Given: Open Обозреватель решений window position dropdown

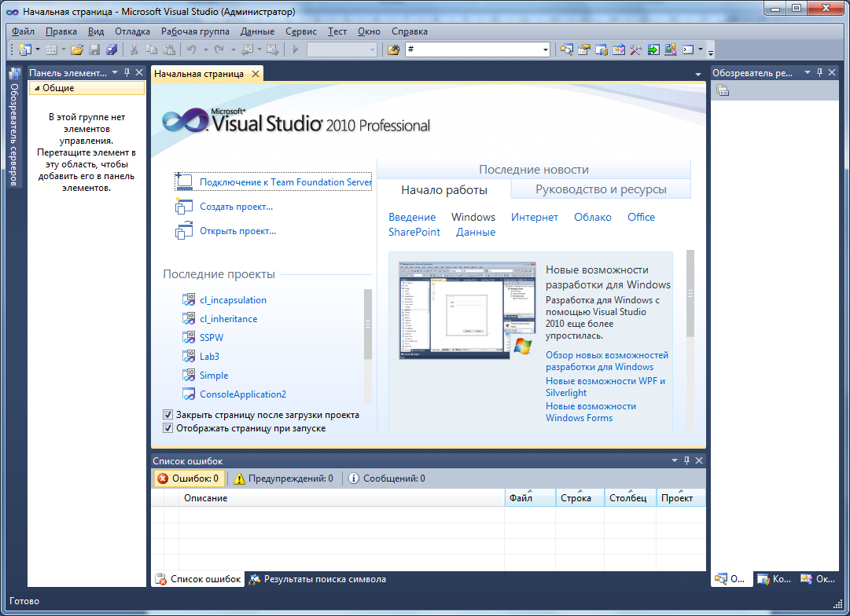Looking at the screenshot, I should [808, 72].
